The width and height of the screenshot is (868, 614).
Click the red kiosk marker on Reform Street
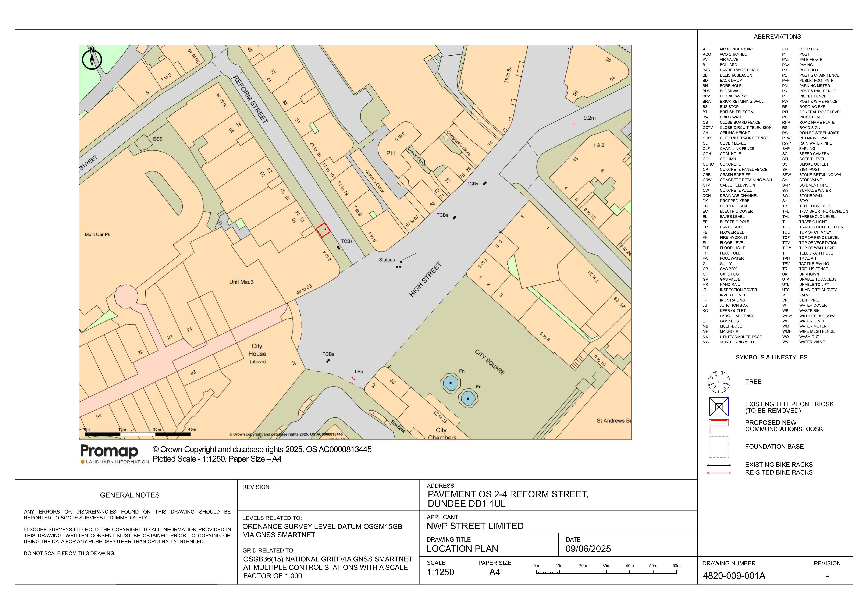pos(323,230)
